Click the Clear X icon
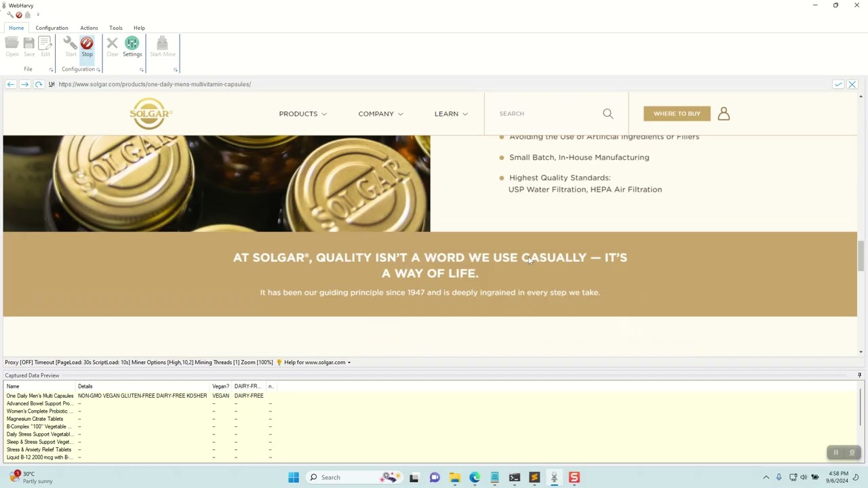Image resolution: width=868 pixels, height=488 pixels. click(x=113, y=47)
